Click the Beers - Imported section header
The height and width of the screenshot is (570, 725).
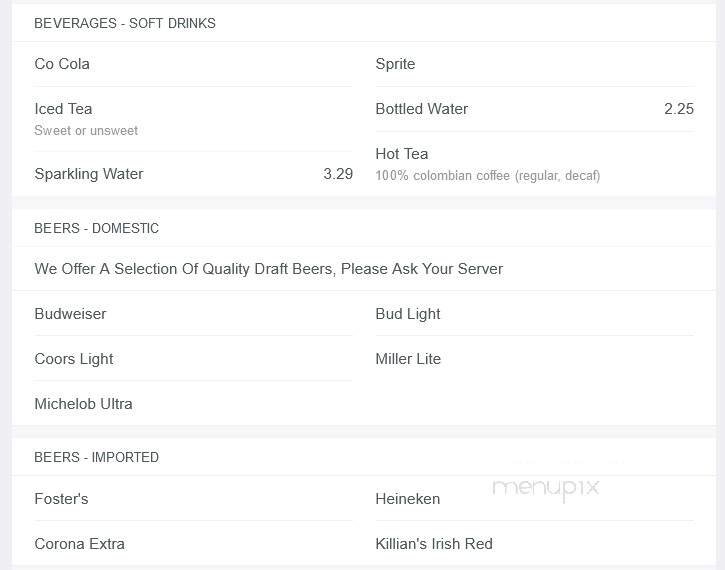click(x=97, y=457)
